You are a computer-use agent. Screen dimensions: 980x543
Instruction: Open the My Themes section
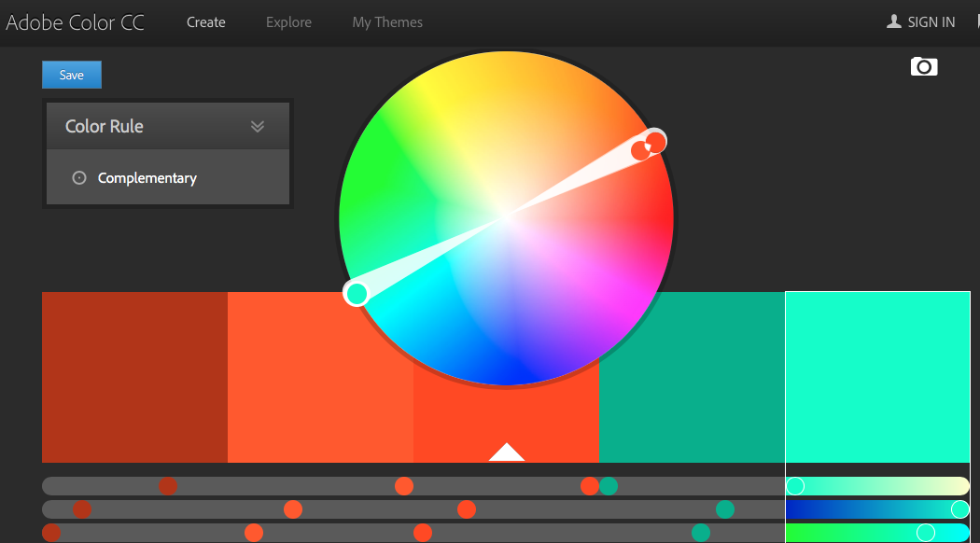tap(386, 21)
